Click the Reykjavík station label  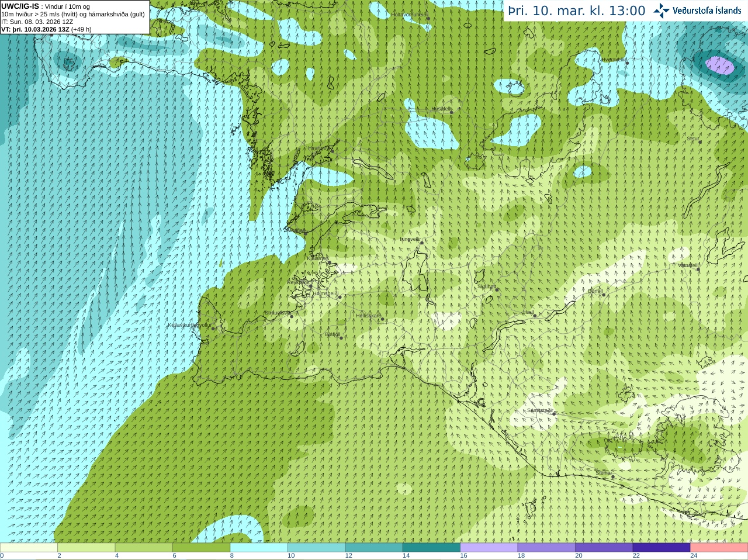[297, 282]
